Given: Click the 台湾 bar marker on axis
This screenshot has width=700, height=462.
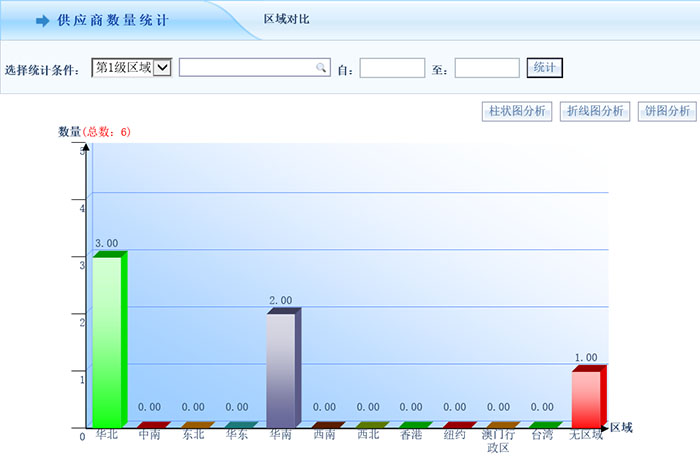Looking at the screenshot, I should coord(542,425).
